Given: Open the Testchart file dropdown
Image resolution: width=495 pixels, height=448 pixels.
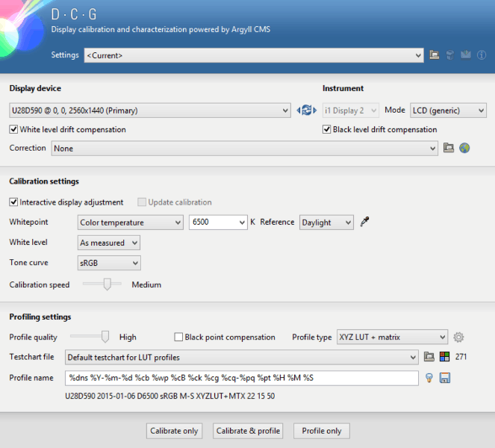Looking at the screenshot, I should coord(242,357).
